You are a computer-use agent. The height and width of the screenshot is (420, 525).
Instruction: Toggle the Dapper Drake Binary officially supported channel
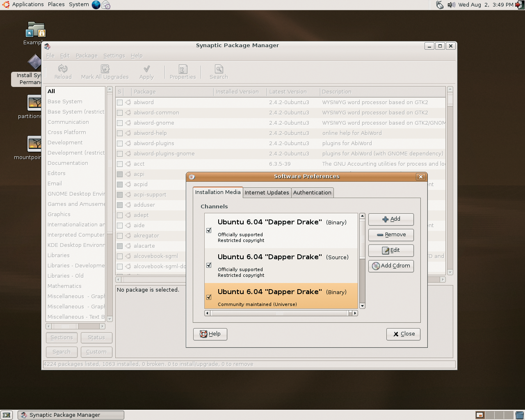[x=209, y=231]
